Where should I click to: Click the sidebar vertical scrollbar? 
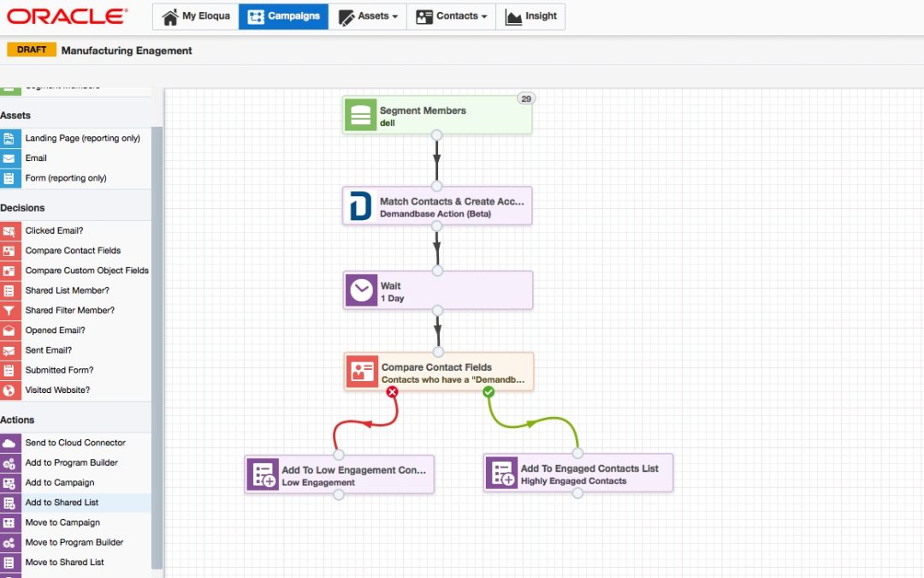point(157,348)
